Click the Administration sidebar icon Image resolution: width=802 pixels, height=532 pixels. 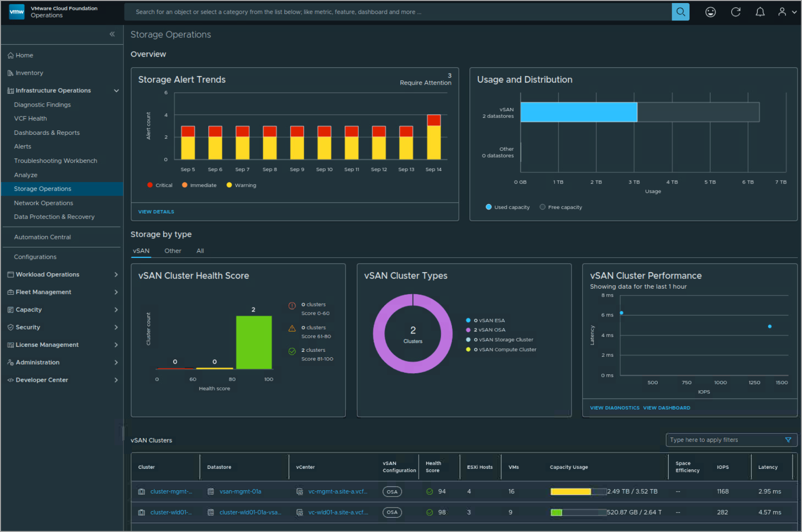coord(10,362)
